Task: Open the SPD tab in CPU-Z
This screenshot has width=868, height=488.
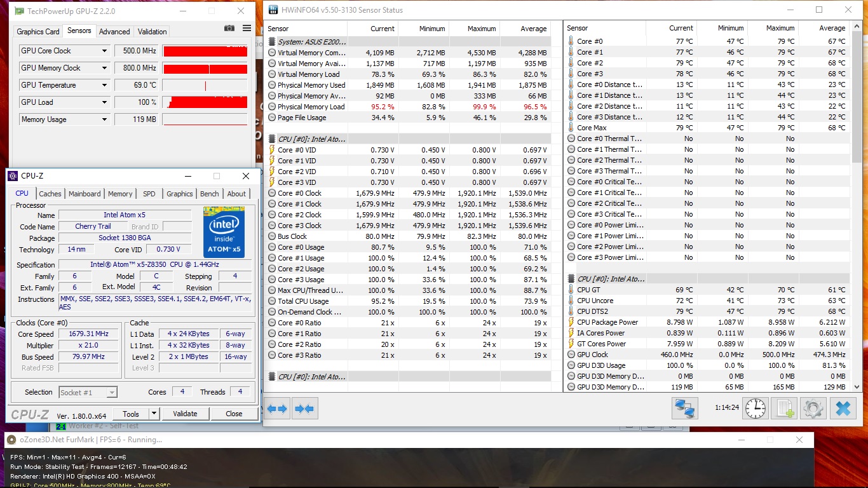Action: 149,194
